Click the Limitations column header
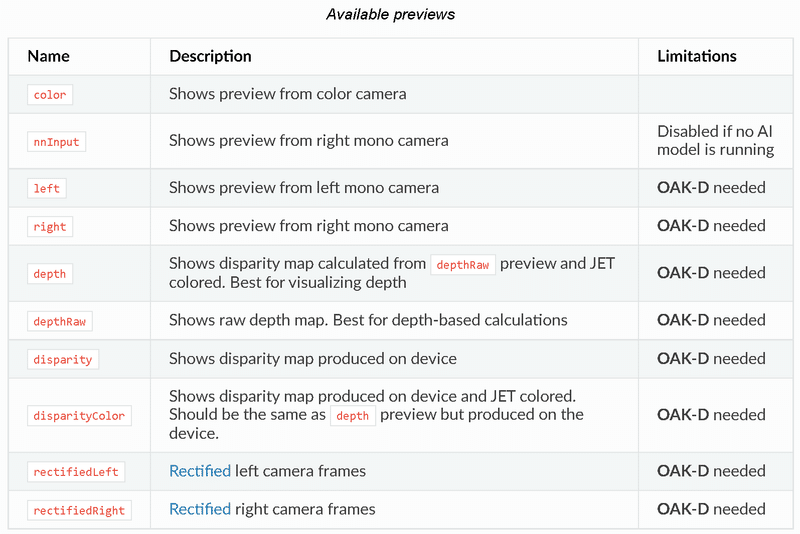 (696, 56)
